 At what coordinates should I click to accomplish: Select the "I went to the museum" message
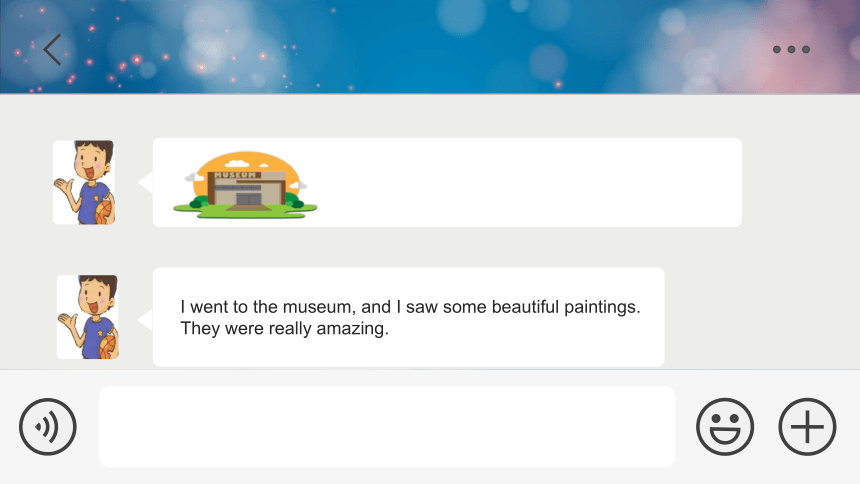(408, 317)
